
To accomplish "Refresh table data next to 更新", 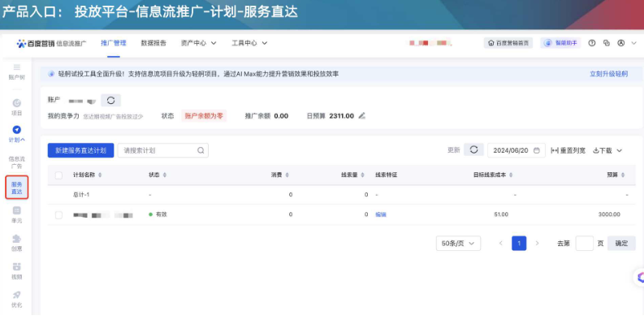I will (x=473, y=150).
